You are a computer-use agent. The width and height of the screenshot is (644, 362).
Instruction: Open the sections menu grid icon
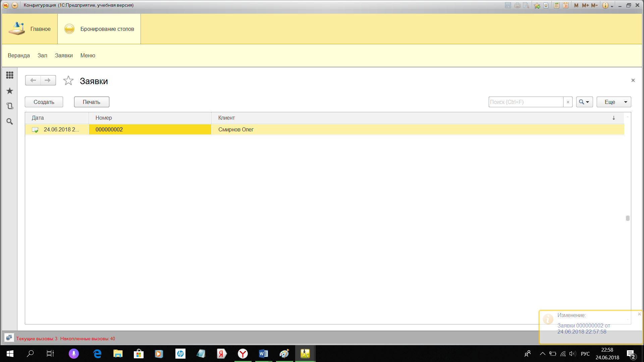(10, 75)
